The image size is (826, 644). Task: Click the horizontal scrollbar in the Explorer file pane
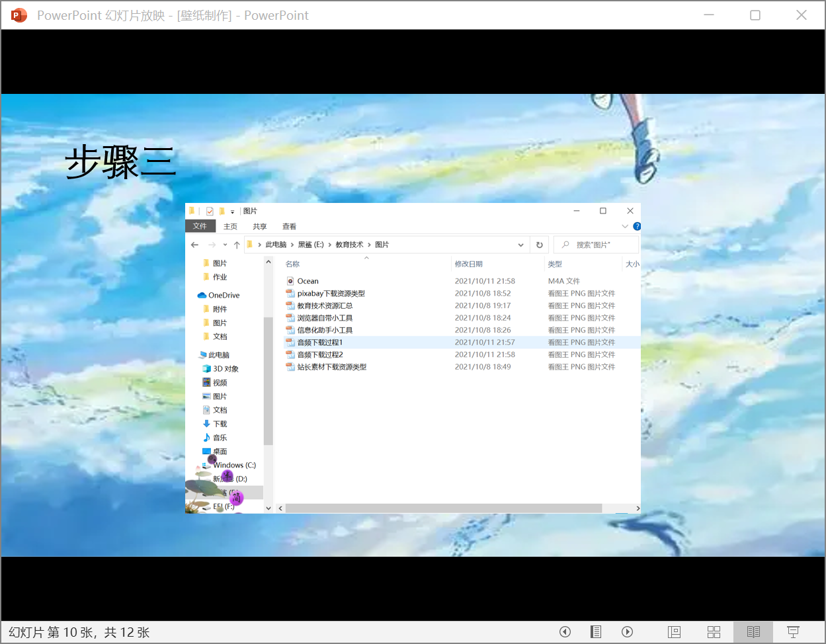444,508
